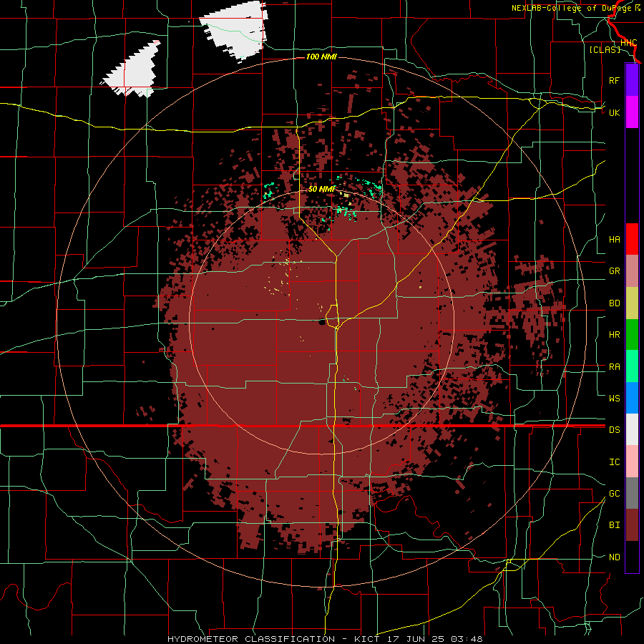This screenshot has width=644, height=644.
Task: Click the RF purple legend swatch
Action: pos(632,80)
